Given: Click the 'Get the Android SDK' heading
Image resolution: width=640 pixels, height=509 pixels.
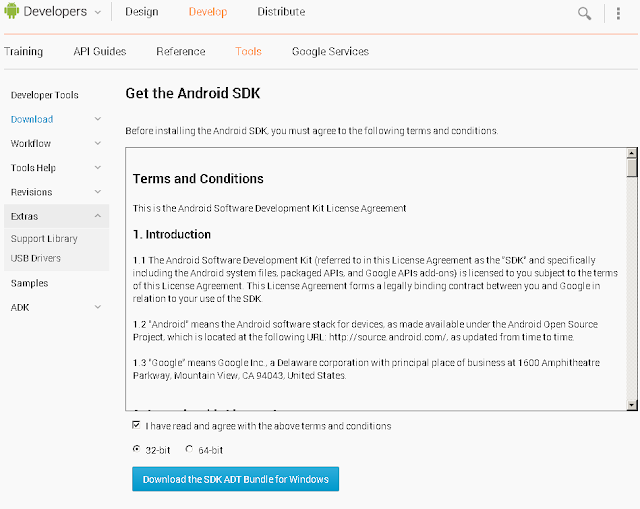Looking at the screenshot, I should [x=193, y=93].
